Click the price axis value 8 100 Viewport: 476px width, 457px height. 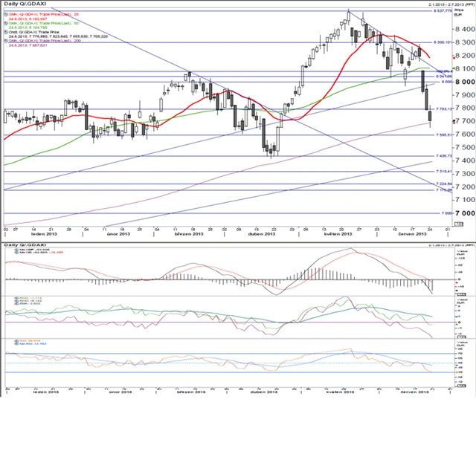coord(465,68)
